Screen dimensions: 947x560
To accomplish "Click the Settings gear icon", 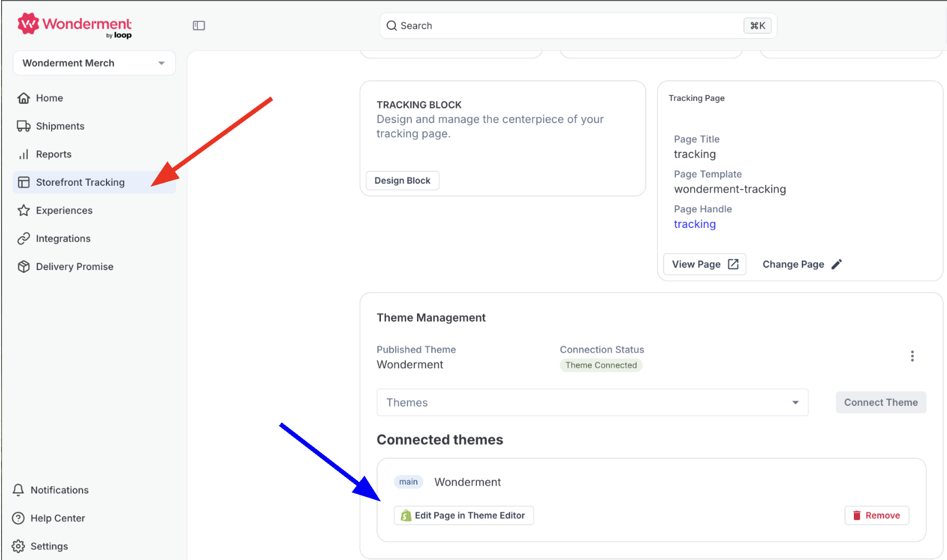I will (x=18, y=546).
